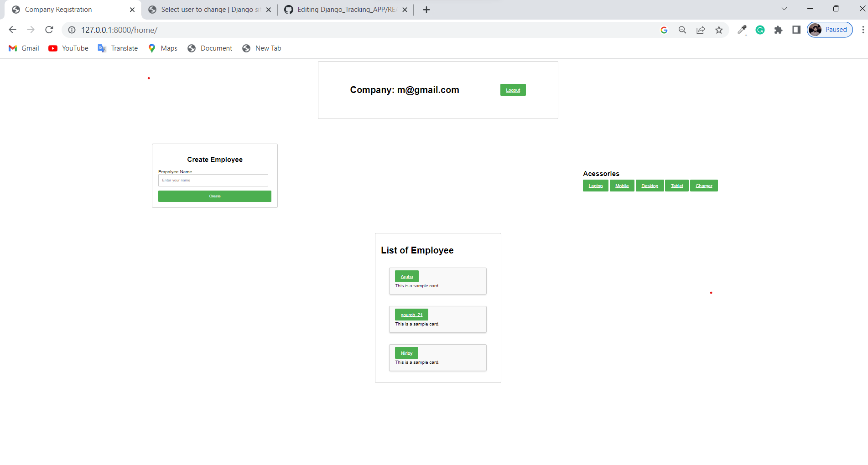The image size is (868, 465).
Task: Open YouTube from the bookmarks bar
Action: click(68, 48)
